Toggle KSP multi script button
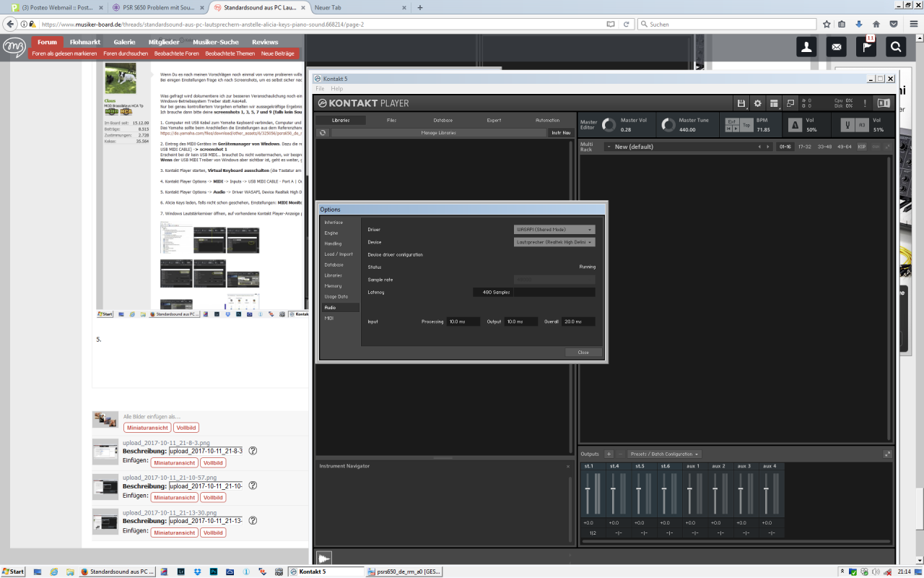 [x=861, y=147]
